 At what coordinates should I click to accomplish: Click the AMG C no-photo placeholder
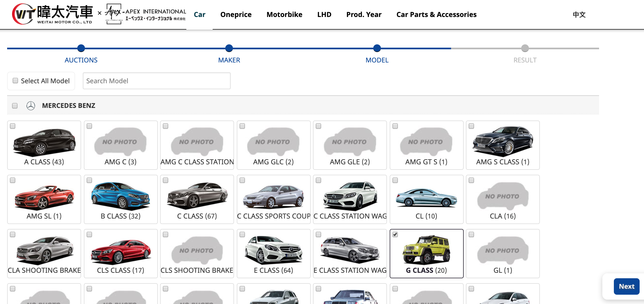click(x=120, y=142)
